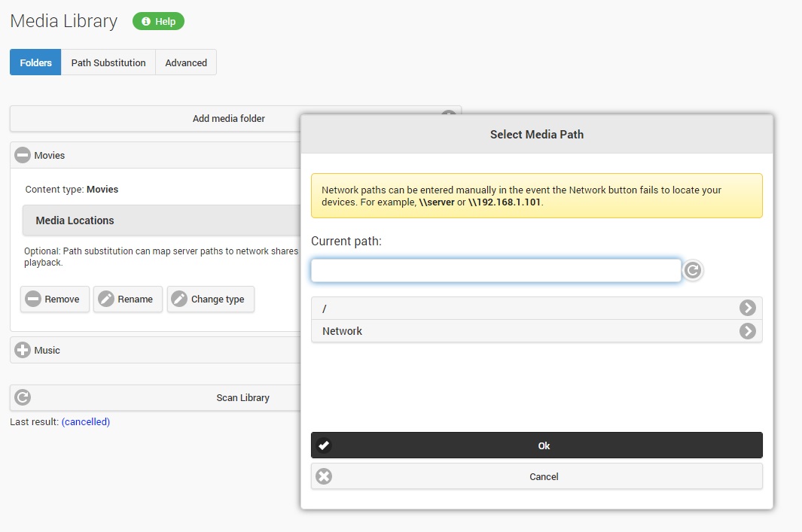This screenshot has width=802, height=532.
Task: Click the checkmark icon on the Ok button
Action: (324, 445)
